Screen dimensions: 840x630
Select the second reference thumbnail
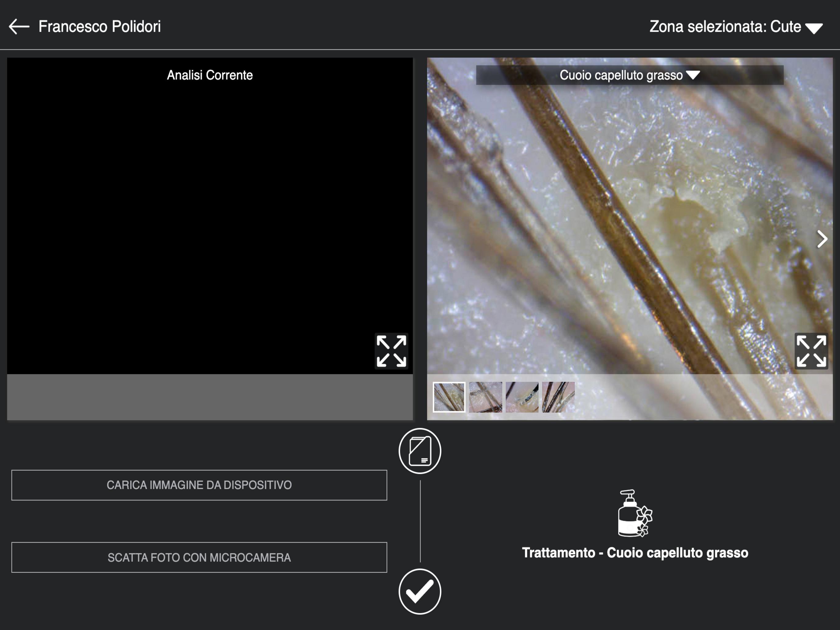485,397
